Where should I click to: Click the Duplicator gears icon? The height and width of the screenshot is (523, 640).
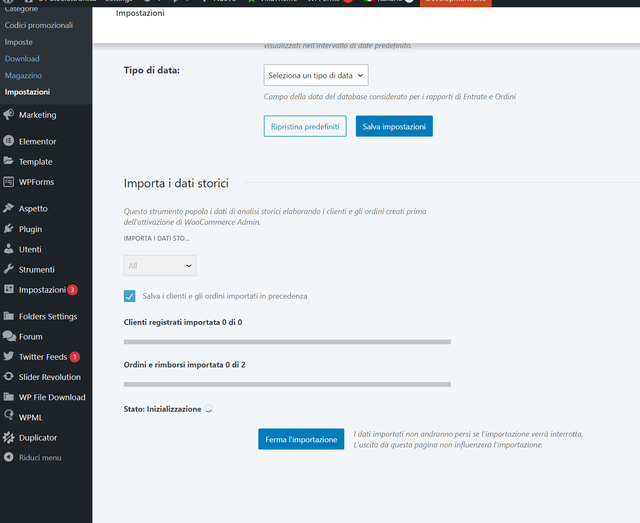click(x=9, y=437)
